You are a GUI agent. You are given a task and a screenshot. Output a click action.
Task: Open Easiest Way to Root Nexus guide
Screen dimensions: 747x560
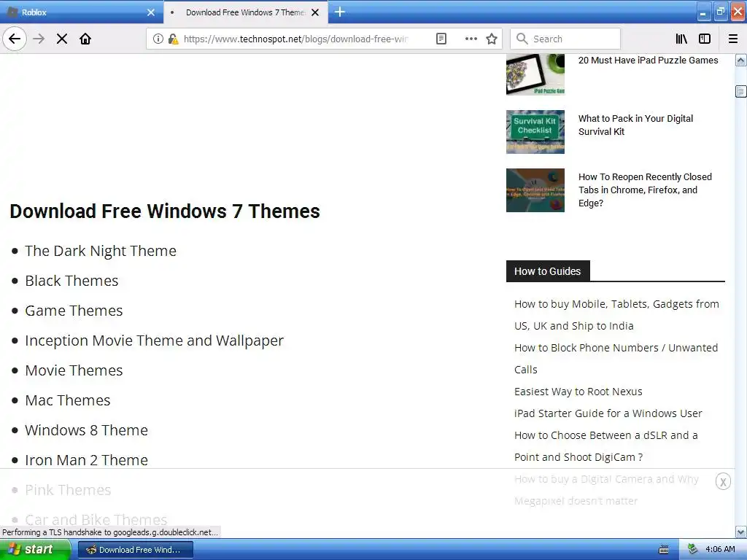tap(578, 392)
